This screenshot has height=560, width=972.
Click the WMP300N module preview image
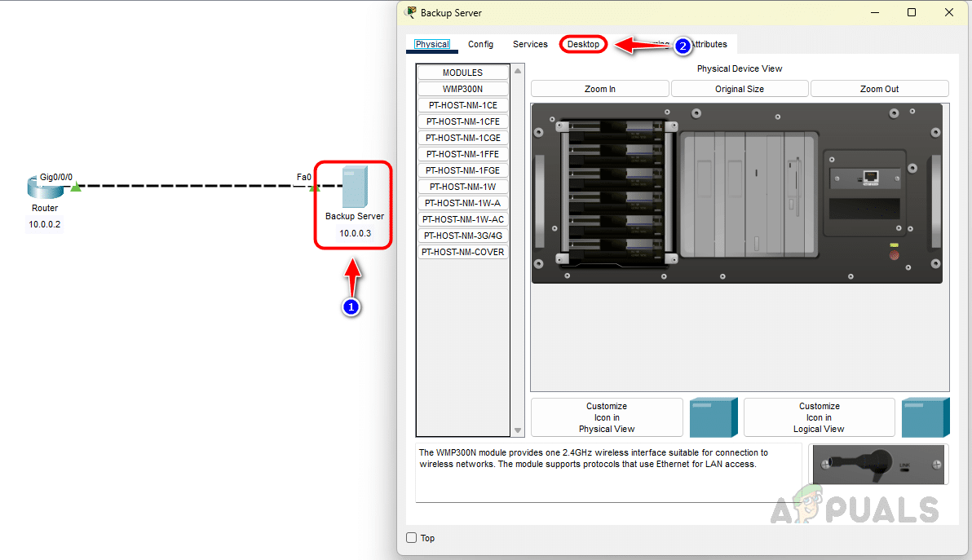(878, 465)
